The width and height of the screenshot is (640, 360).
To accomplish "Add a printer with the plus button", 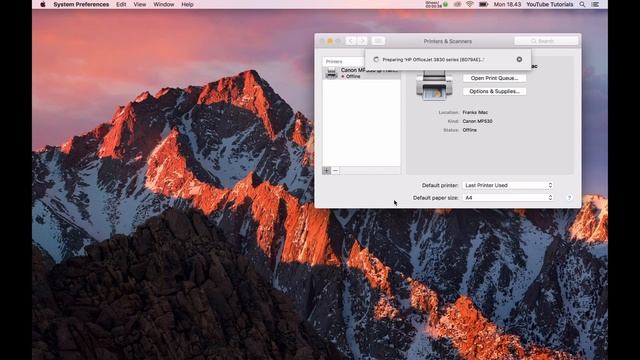I will (327, 170).
